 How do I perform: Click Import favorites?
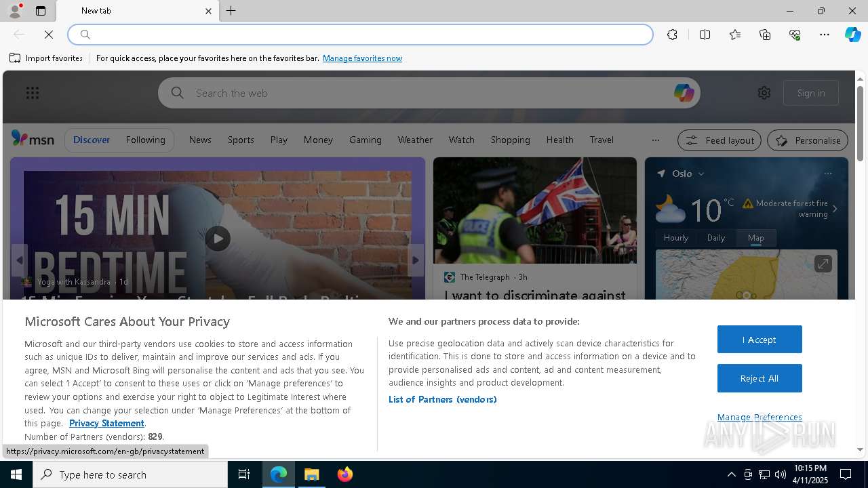pyautogui.click(x=46, y=58)
